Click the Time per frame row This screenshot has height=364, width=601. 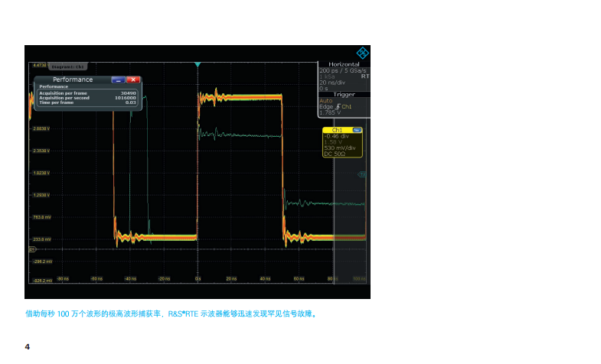tap(87, 102)
